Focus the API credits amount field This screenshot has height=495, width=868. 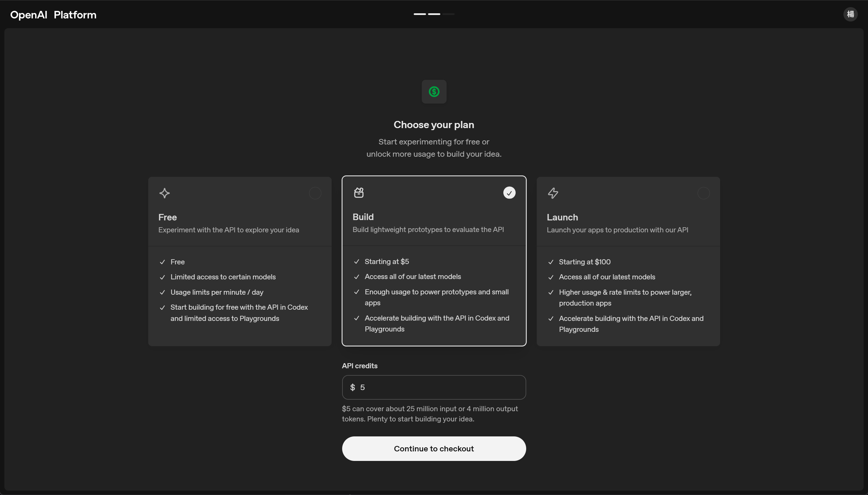(x=434, y=387)
